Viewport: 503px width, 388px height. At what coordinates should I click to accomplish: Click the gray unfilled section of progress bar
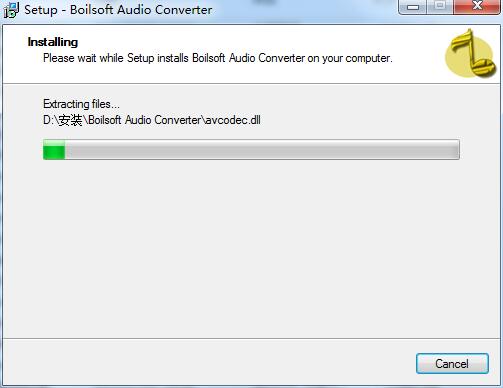pyautogui.click(x=262, y=150)
